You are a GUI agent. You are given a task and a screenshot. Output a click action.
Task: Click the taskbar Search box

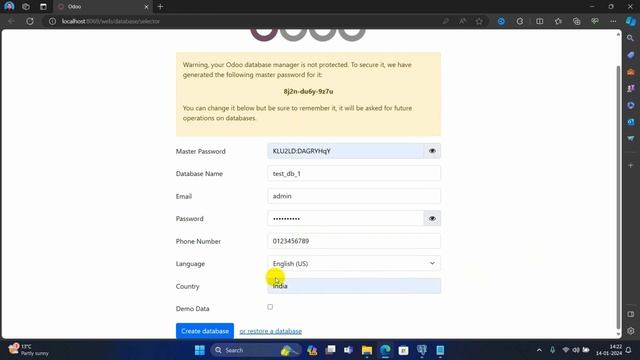tap(256, 350)
